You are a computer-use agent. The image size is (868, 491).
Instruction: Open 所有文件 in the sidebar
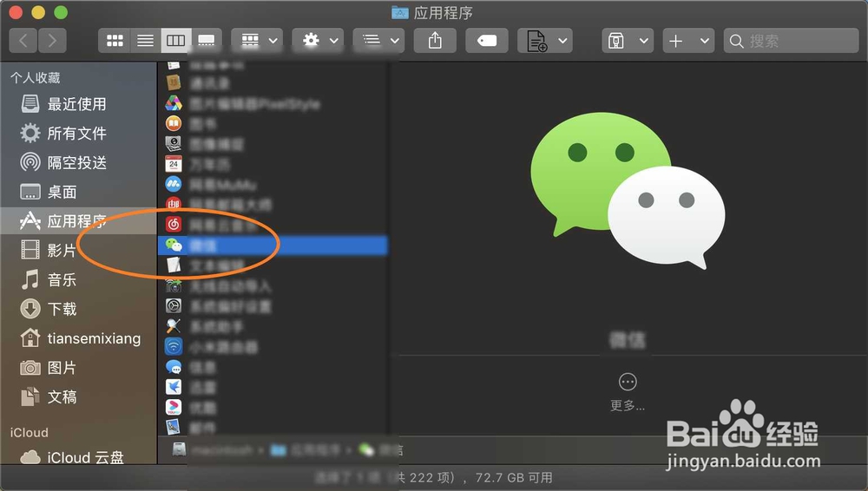78,134
